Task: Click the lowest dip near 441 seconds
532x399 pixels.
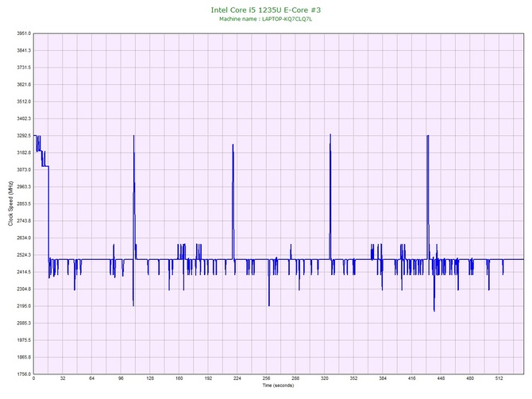Action: point(434,310)
